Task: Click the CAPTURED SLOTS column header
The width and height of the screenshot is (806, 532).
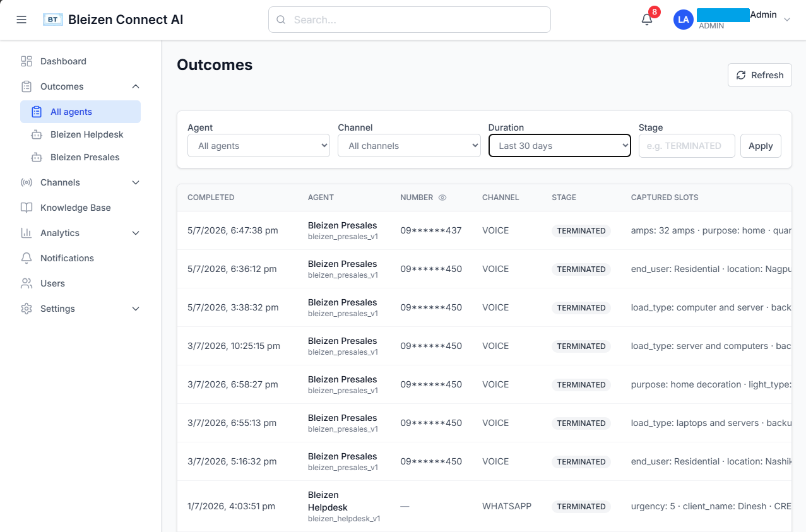Action: click(665, 198)
